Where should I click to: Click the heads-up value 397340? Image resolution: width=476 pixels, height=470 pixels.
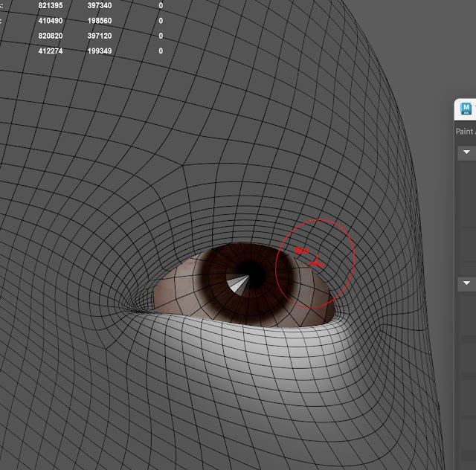point(100,5)
